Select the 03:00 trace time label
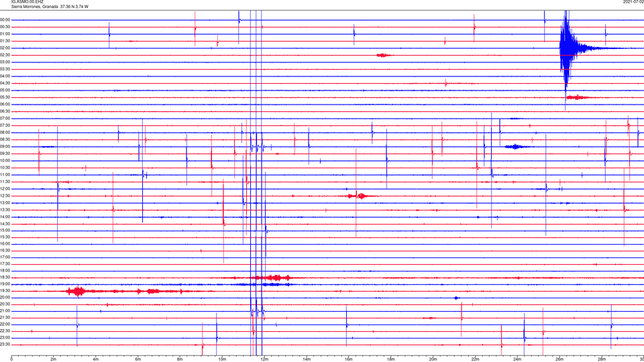Screen dimensions: 644x362 coord(5,62)
